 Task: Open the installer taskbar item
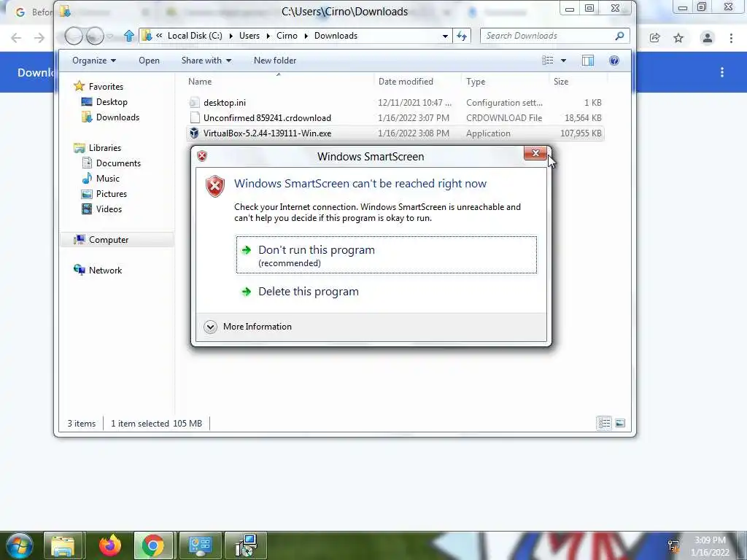click(x=247, y=545)
